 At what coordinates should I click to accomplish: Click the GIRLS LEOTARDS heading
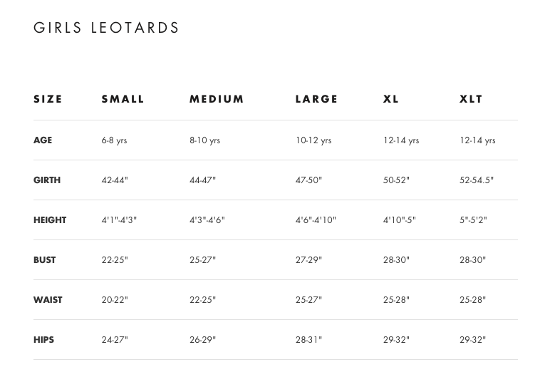click(x=107, y=28)
